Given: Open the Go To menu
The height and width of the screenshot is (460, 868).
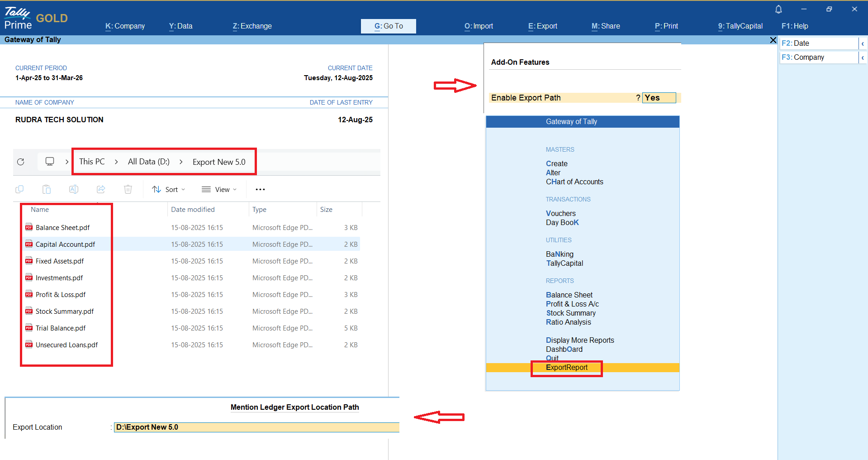Looking at the screenshot, I should [388, 26].
